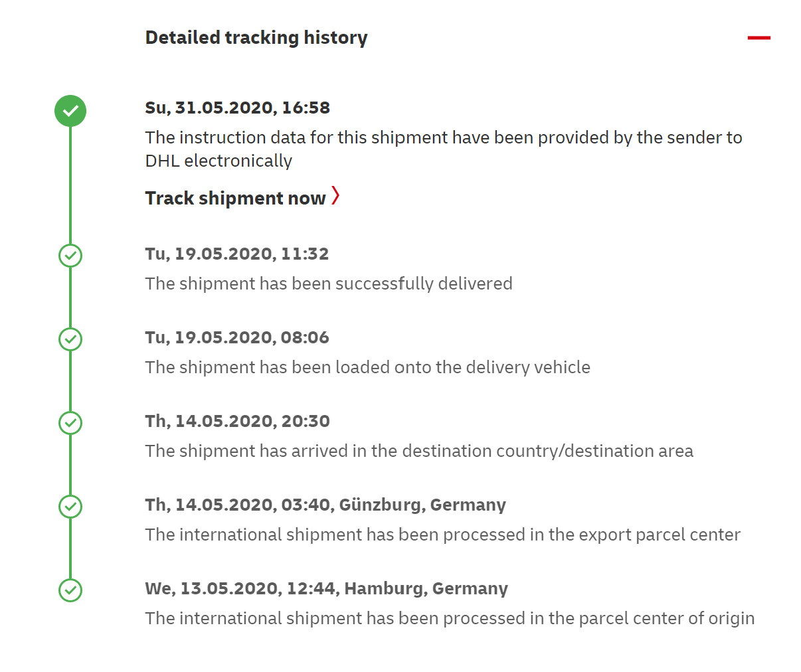Viewport: 801px width, 672px height.
Task: Click the checkmark icon for Günzburg export center
Action: click(70, 507)
